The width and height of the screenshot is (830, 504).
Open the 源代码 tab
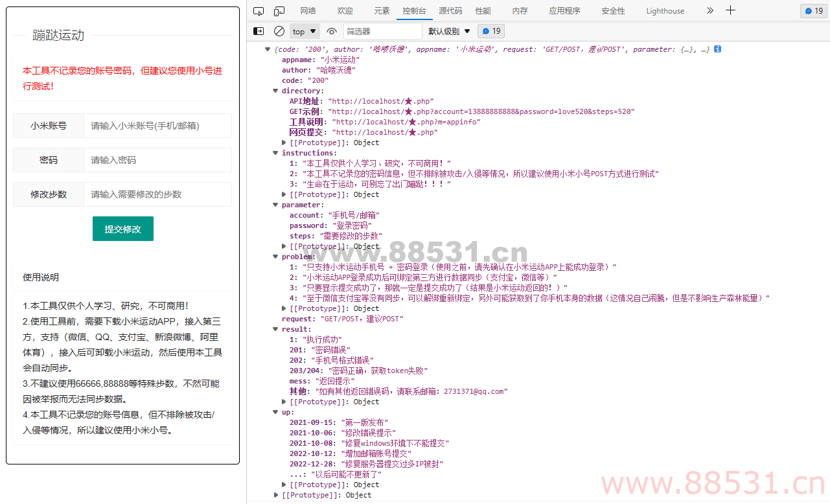point(450,10)
